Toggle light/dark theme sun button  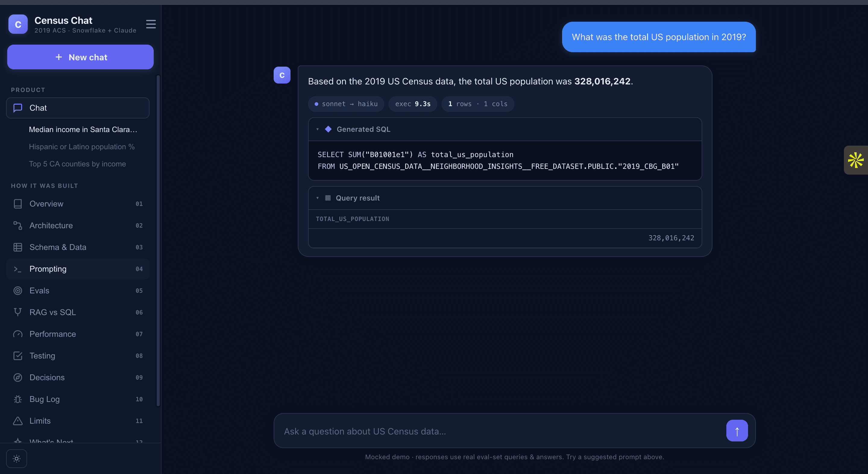pyautogui.click(x=17, y=459)
